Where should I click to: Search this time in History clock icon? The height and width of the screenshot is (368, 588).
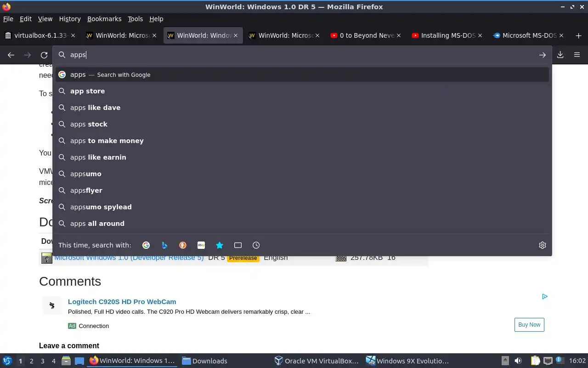[x=256, y=245]
